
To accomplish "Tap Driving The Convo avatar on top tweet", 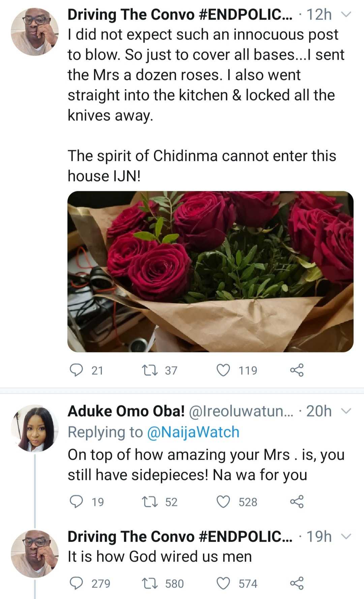I will (35, 31).
